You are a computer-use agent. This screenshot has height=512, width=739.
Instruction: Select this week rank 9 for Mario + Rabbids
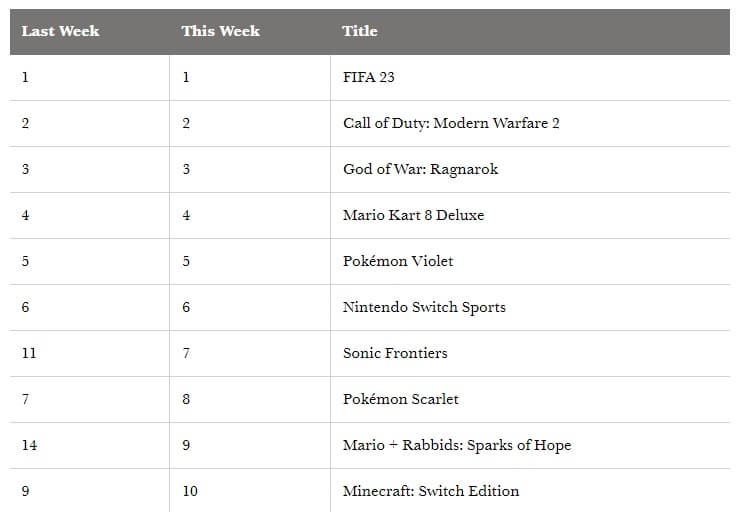(x=186, y=445)
